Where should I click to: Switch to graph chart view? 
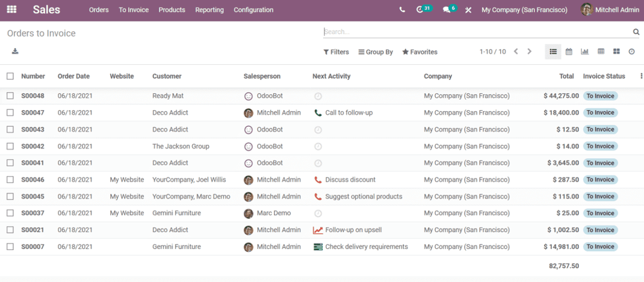coord(584,52)
